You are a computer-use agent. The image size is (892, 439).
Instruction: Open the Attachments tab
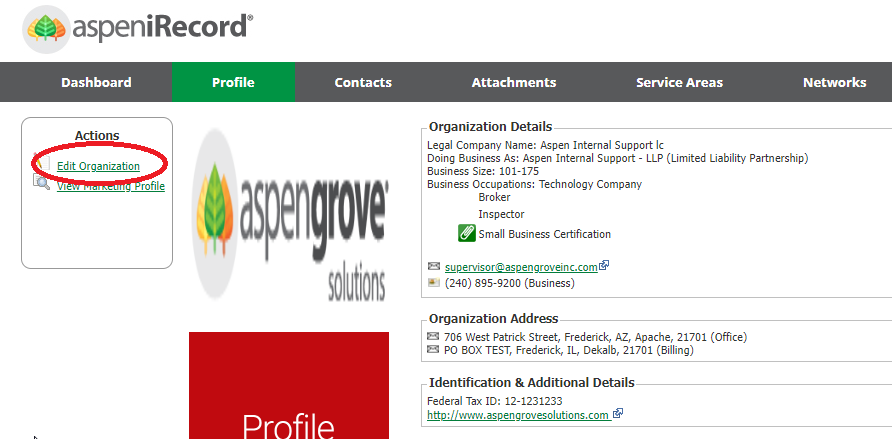click(514, 82)
